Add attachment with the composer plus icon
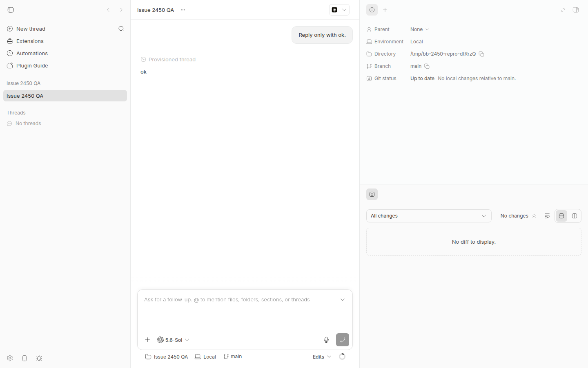This screenshot has width=588, height=368. (x=147, y=340)
